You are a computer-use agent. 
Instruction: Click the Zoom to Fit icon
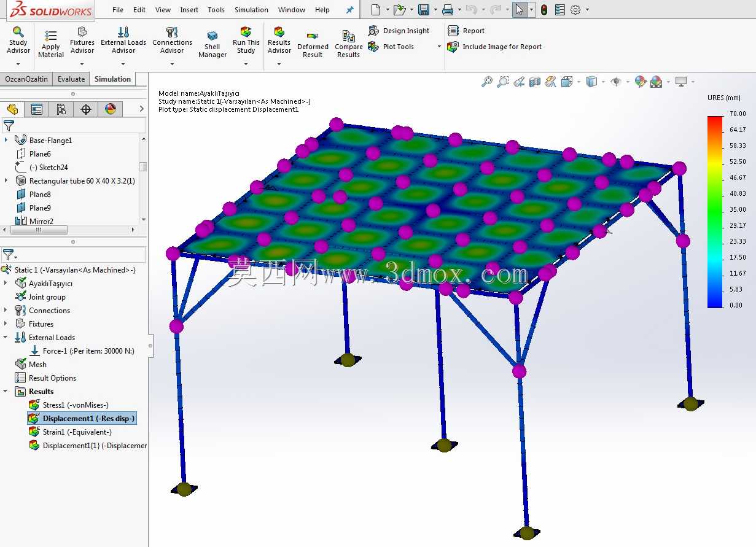tap(487, 82)
